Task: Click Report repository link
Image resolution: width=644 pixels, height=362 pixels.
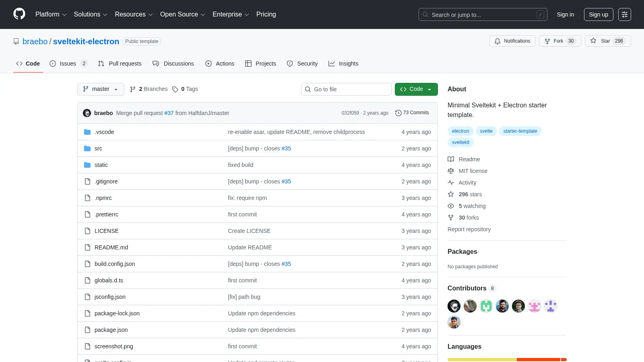Action: pyautogui.click(x=469, y=229)
